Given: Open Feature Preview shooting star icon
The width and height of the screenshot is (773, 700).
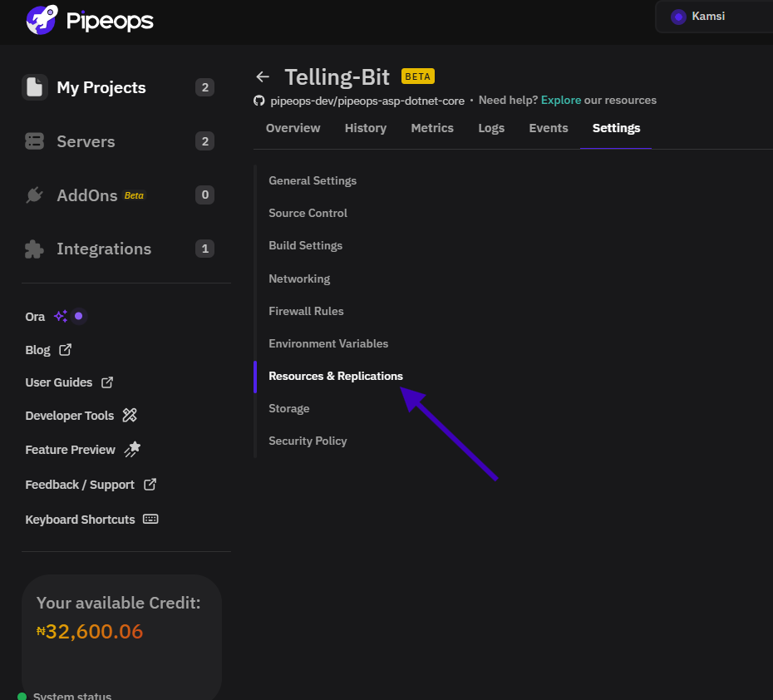Looking at the screenshot, I should (132, 449).
